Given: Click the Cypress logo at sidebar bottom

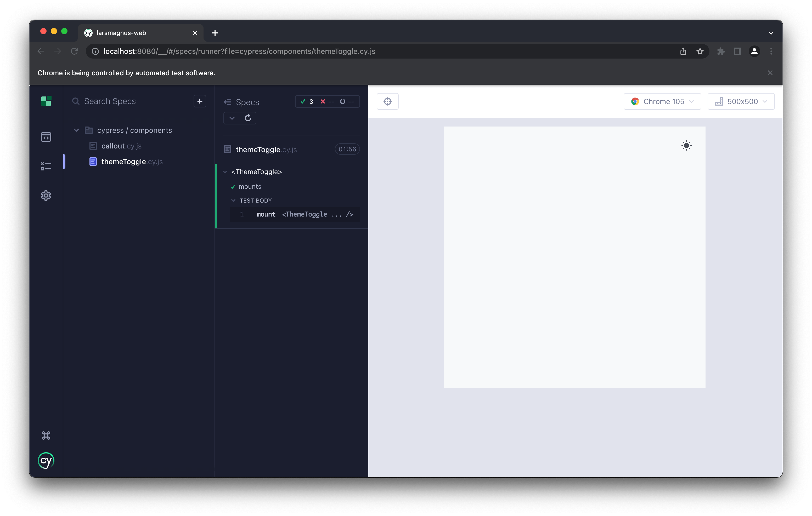Looking at the screenshot, I should pos(46,460).
